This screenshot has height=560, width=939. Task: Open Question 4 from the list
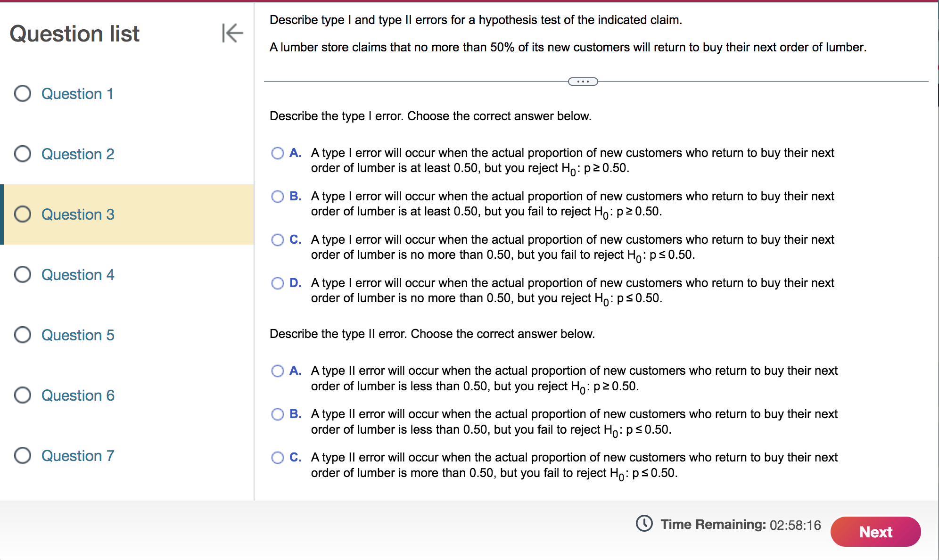click(x=77, y=275)
